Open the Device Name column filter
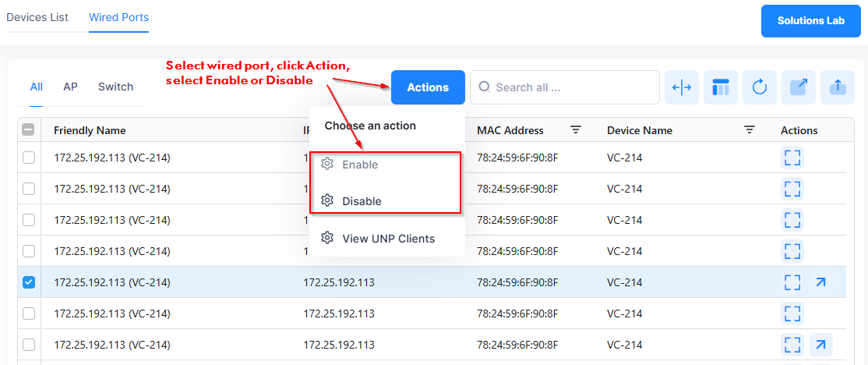 [x=750, y=130]
